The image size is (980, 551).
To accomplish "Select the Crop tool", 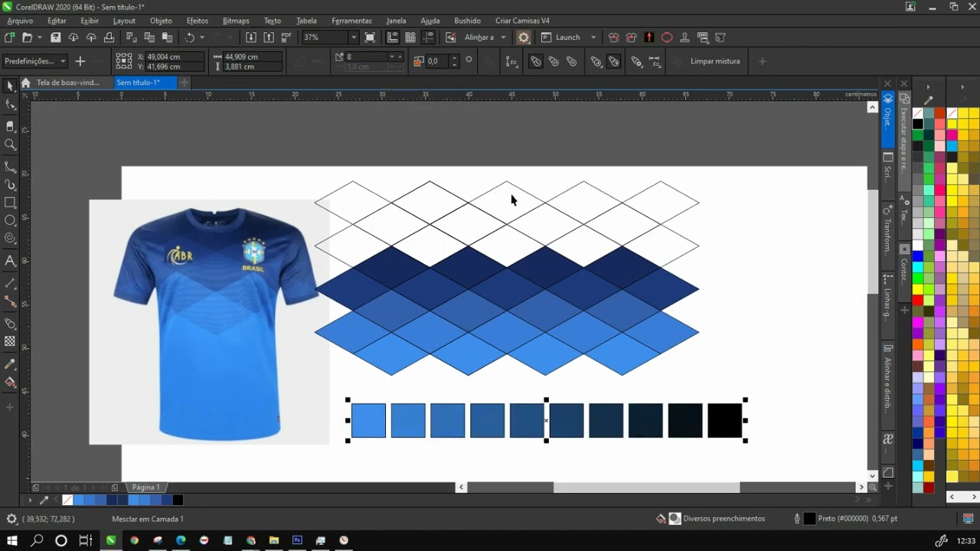I will 10,126.
